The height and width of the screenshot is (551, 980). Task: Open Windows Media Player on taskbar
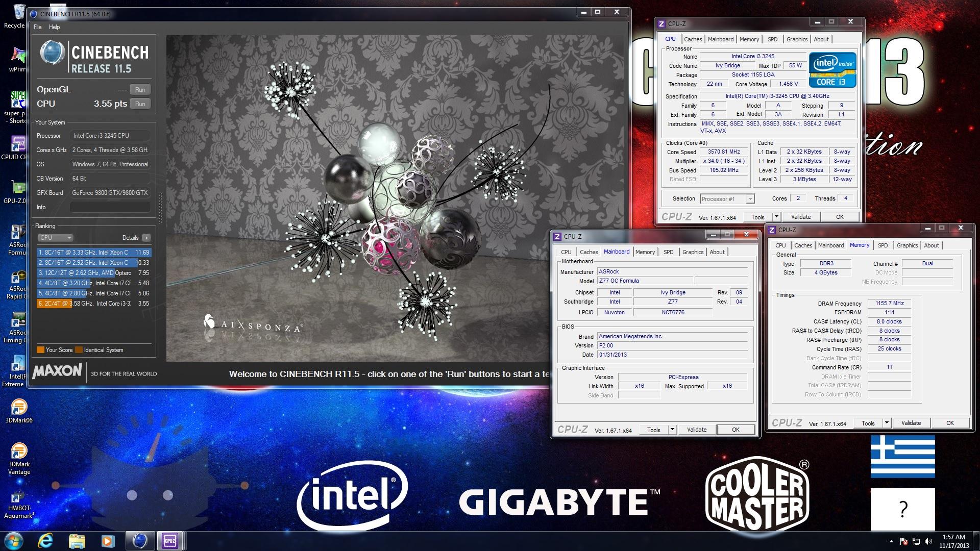(x=108, y=541)
